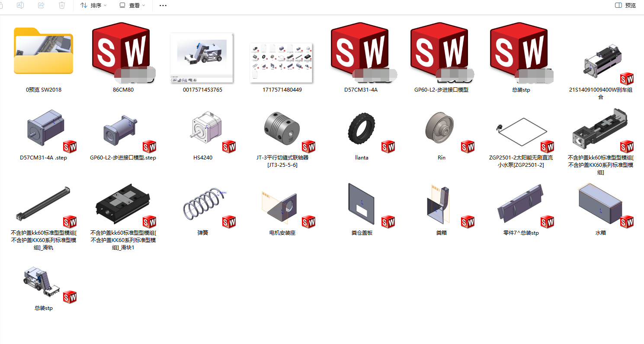Open the 0预览 SW2018 folder icon
The height and width of the screenshot is (344, 644).
click(43, 51)
